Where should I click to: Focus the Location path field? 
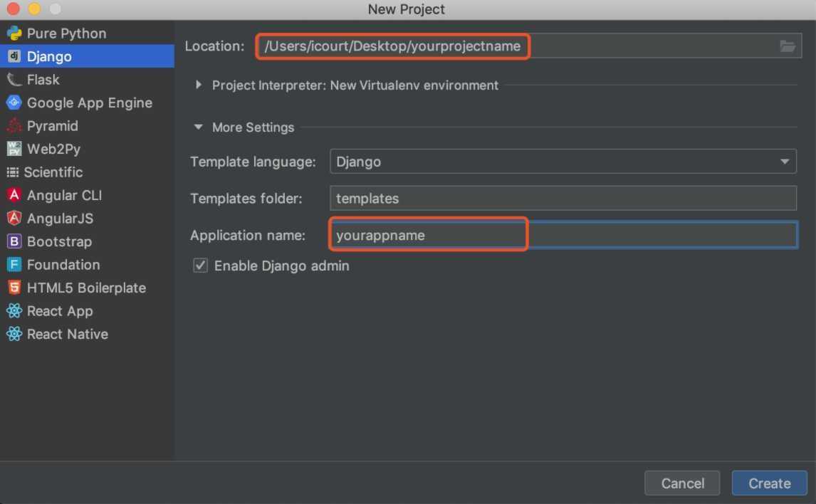point(529,46)
